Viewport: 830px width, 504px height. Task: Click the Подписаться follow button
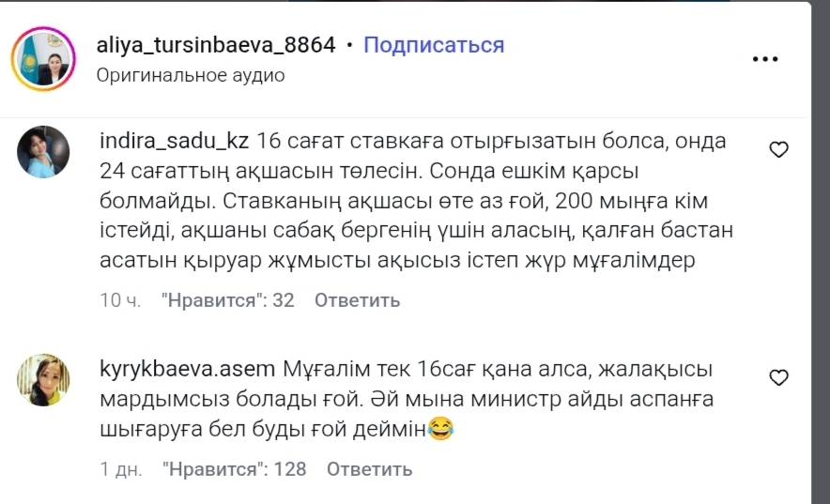point(434,45)
